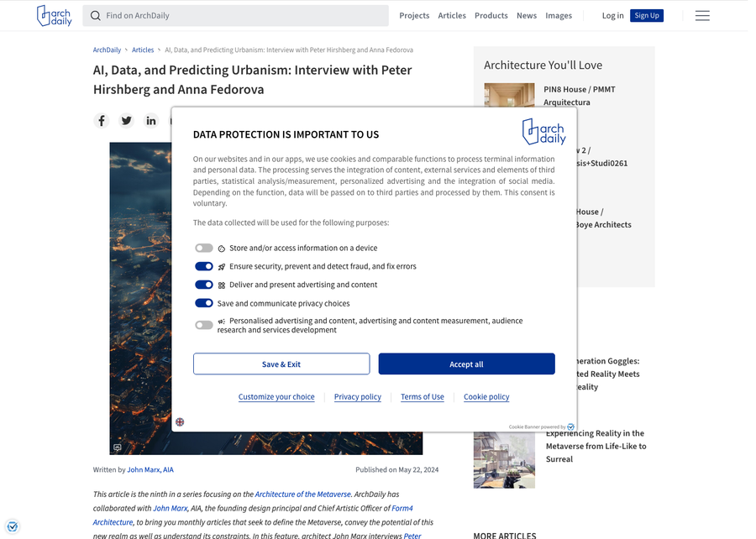Image resolution: width=756 pixels, height=539 pixels.
Task: Open Architecture of the Metaverse link
Action: point(302,495)
